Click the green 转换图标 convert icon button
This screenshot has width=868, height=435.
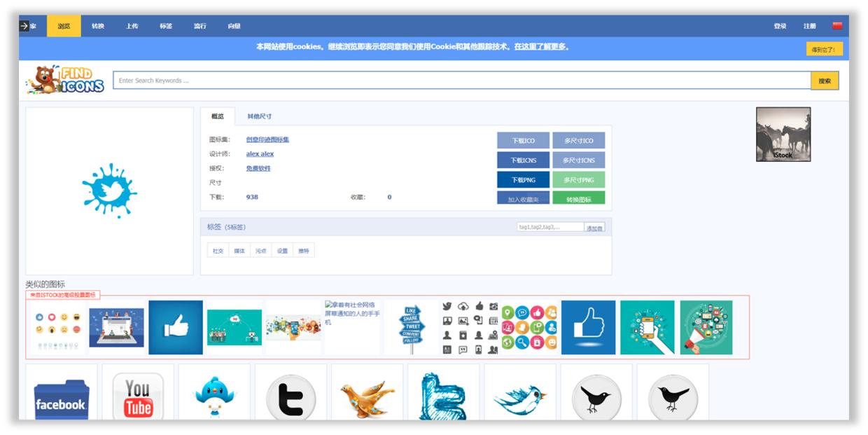point(579,198)
